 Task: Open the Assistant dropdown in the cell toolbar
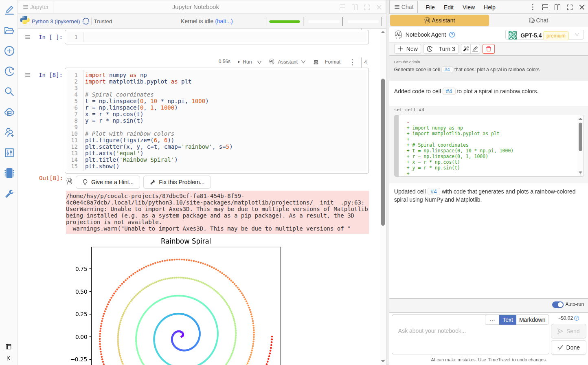tap(305, 62)
